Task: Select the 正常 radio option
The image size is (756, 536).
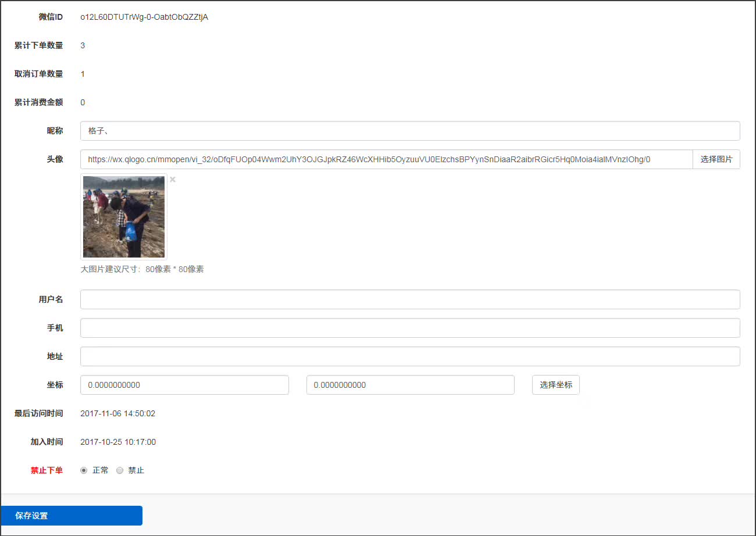Action: [84, 470]
